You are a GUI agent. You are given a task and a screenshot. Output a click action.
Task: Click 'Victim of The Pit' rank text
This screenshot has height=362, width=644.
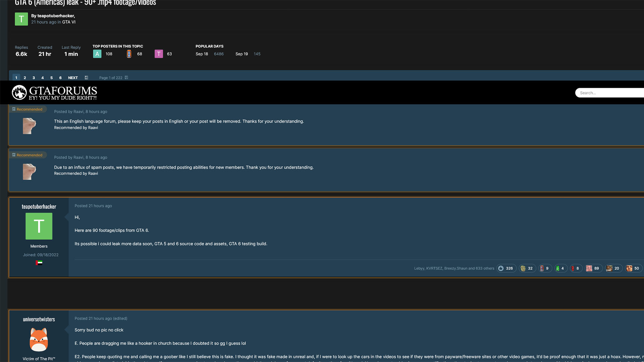pos(39,359)
